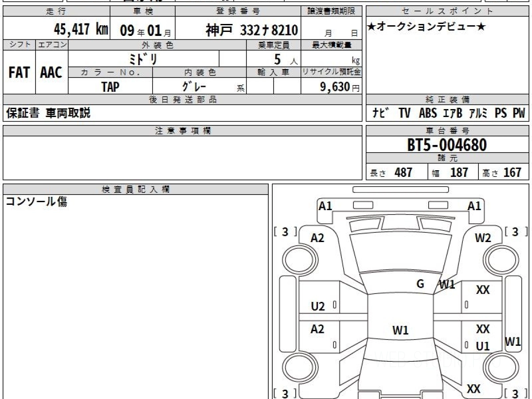Select the FAT shift type cell
532x399 pixels.
pos(19,73)
